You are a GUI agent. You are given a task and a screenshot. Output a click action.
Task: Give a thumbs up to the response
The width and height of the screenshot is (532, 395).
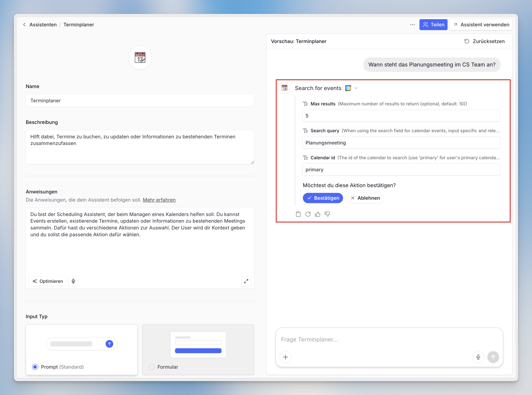click(x=318, y=214)
